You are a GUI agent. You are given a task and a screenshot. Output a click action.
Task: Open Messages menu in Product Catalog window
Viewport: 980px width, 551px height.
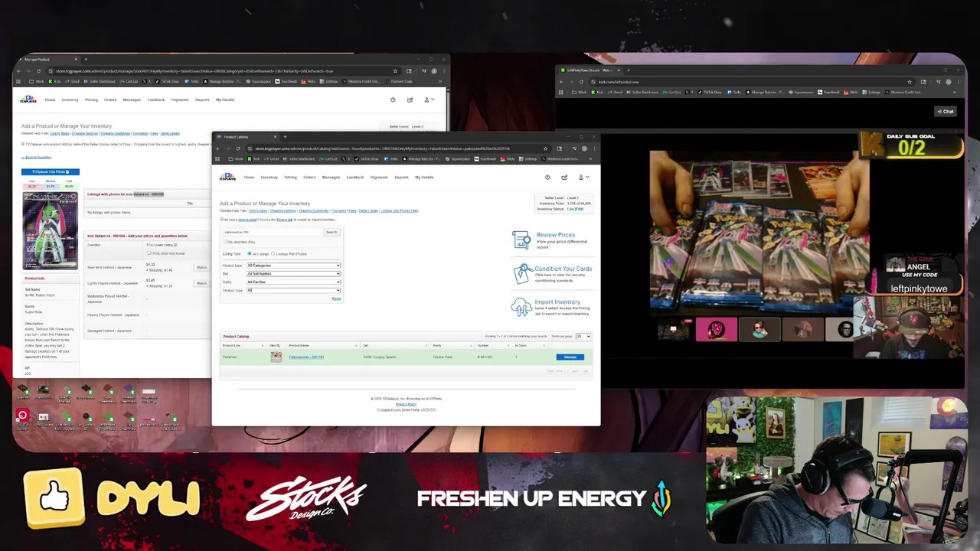(x=331, y=177)
